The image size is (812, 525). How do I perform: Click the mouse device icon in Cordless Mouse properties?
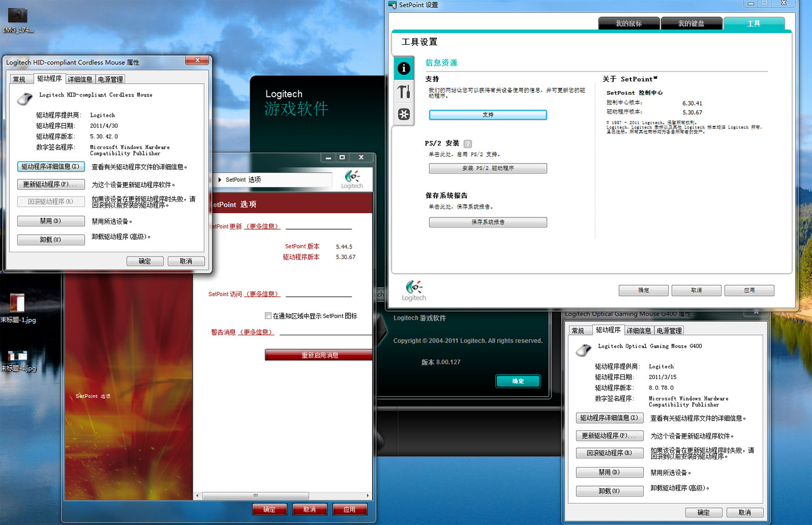coord(24,99)
